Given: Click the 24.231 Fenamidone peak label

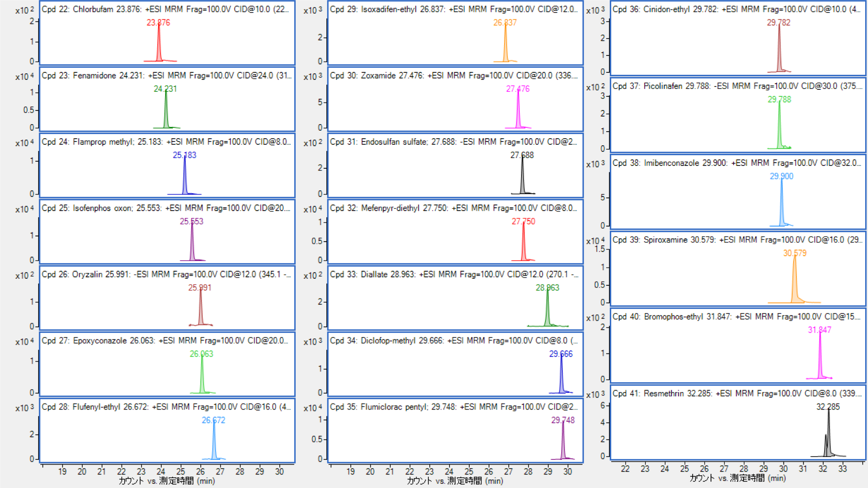Looking at the screenshot, I should [166, 89].
